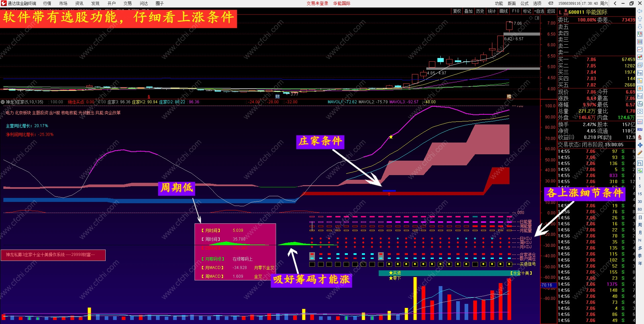
Task: Click the 600011 华能国际 stock title
Action: pyautogui.click(x=588, y=12)
